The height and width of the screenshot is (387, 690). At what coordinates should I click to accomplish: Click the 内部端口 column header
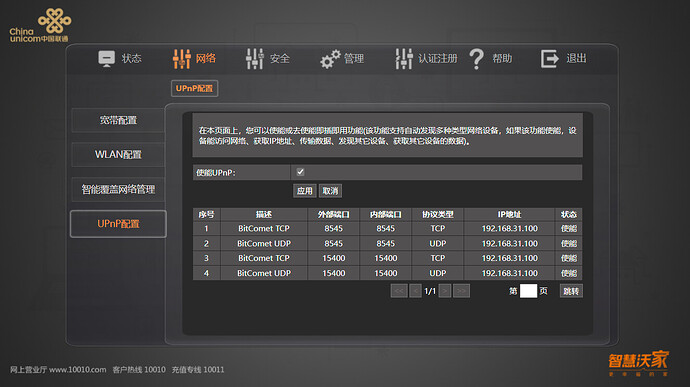tap(385, 214)
